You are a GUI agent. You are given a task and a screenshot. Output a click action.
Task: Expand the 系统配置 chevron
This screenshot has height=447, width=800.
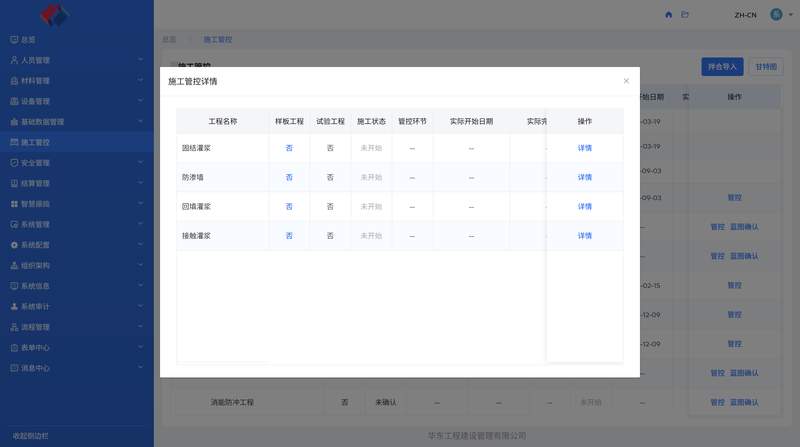(x=140, y=244)
